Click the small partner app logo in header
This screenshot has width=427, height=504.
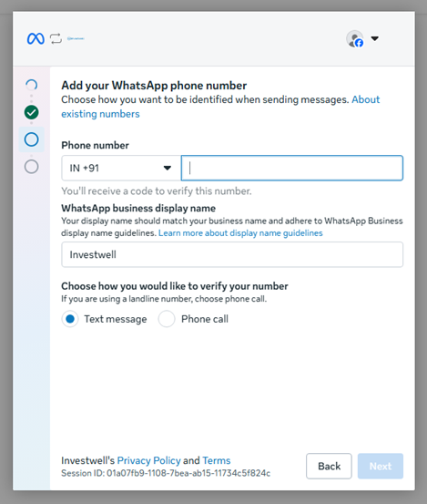coord(76,38)
